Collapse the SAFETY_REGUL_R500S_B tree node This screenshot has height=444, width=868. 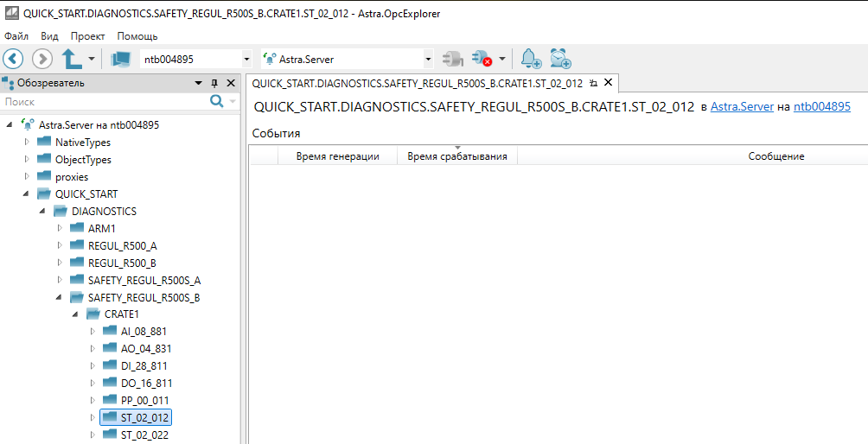60,297
